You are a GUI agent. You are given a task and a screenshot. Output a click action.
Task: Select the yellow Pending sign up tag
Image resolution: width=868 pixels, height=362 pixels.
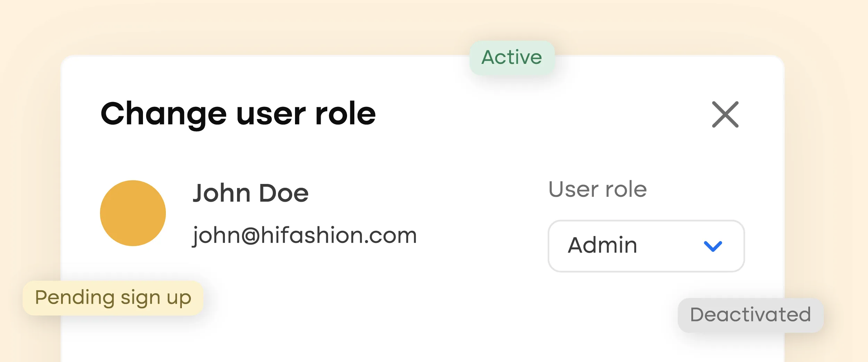tap(113, 298)
